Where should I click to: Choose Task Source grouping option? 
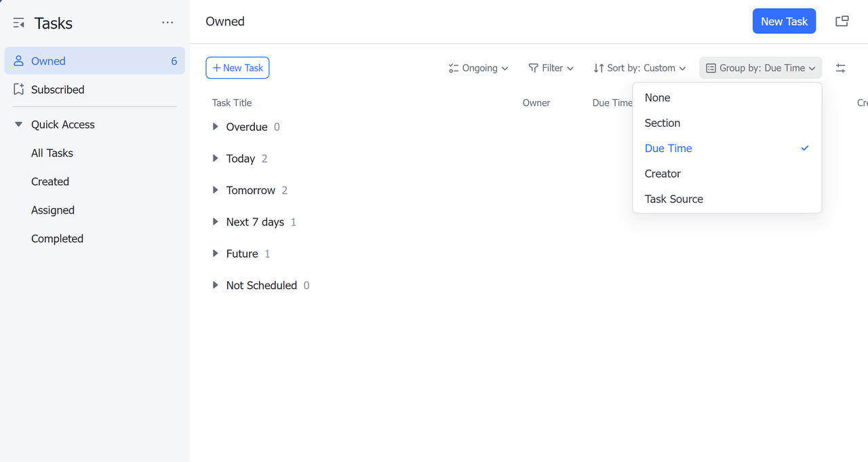coord(673,199)
